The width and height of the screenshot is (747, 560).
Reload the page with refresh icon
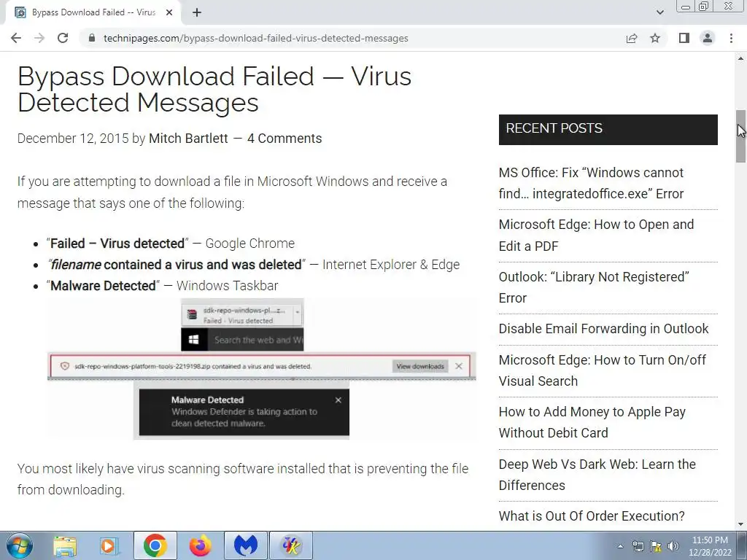[x=63, y=38]
